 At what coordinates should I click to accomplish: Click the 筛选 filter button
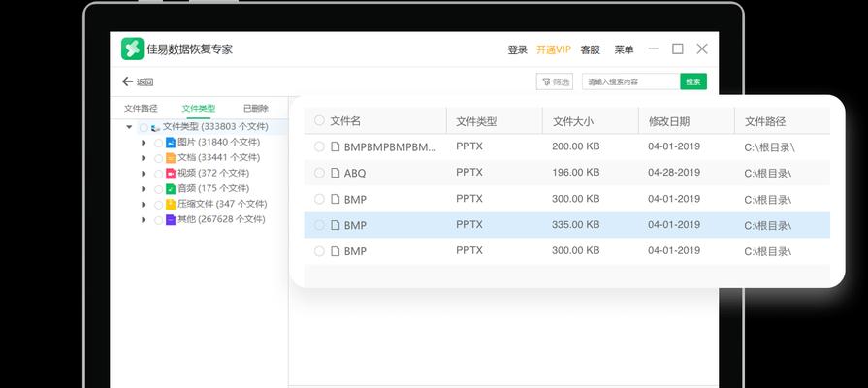555,81
